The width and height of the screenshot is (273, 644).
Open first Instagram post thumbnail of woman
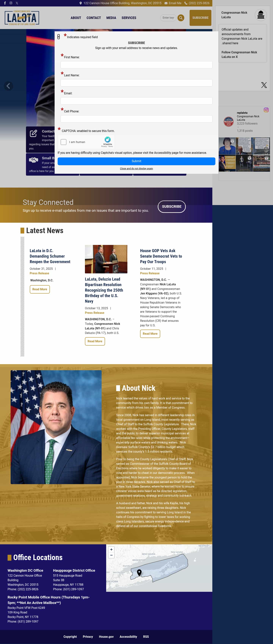pyautogui.click(x=227, y=146)
